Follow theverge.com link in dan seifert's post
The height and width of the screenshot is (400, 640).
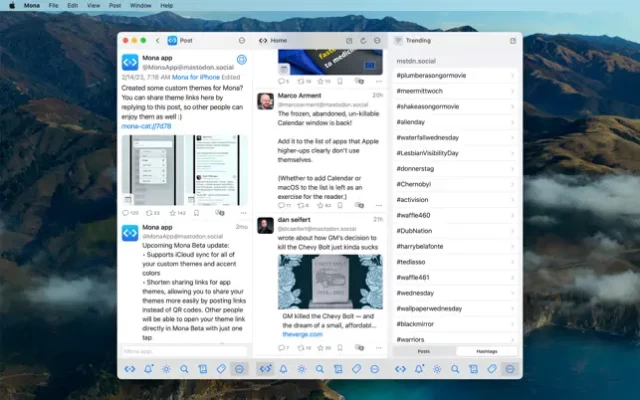click(297, 336)
